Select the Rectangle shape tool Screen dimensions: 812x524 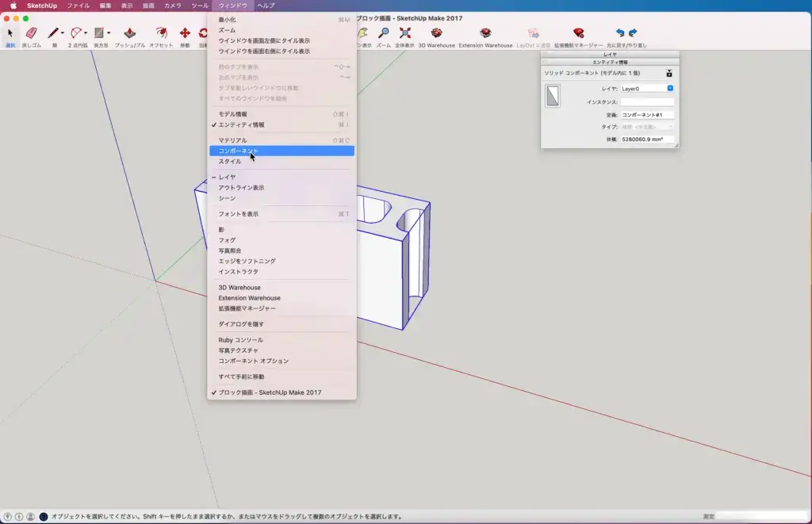click(x=99, y=33)
